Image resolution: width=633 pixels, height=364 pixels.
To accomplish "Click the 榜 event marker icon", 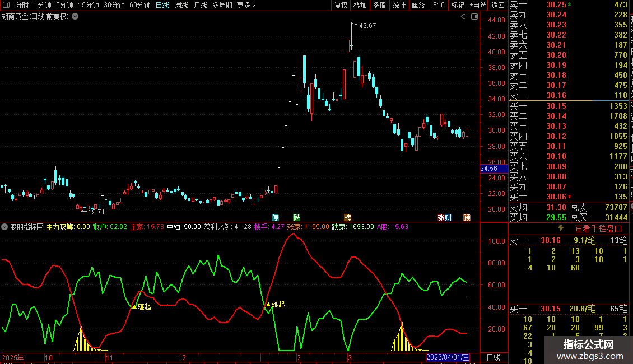I will point(347,217).
